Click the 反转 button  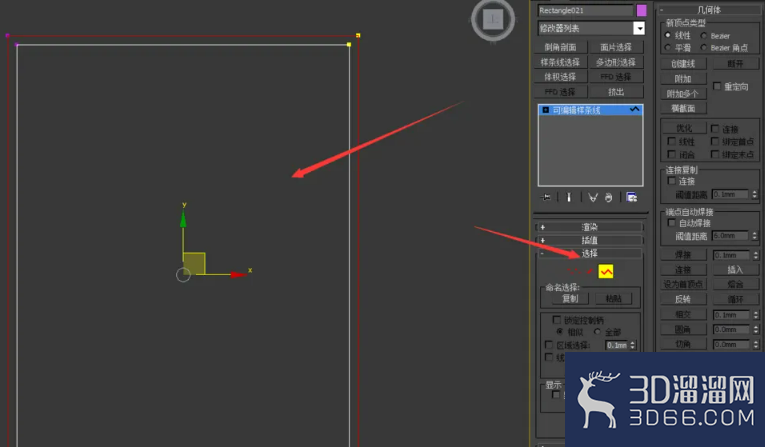pos(683,299)
